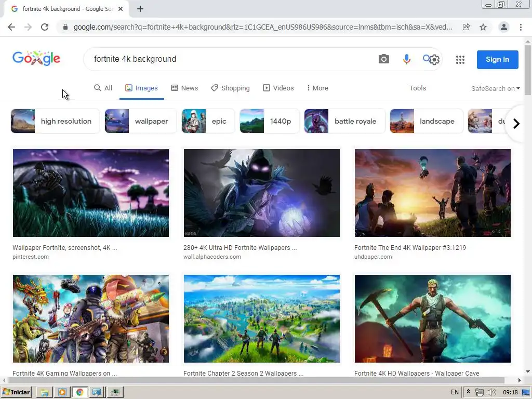Click the network tray icon

(480, 392)
